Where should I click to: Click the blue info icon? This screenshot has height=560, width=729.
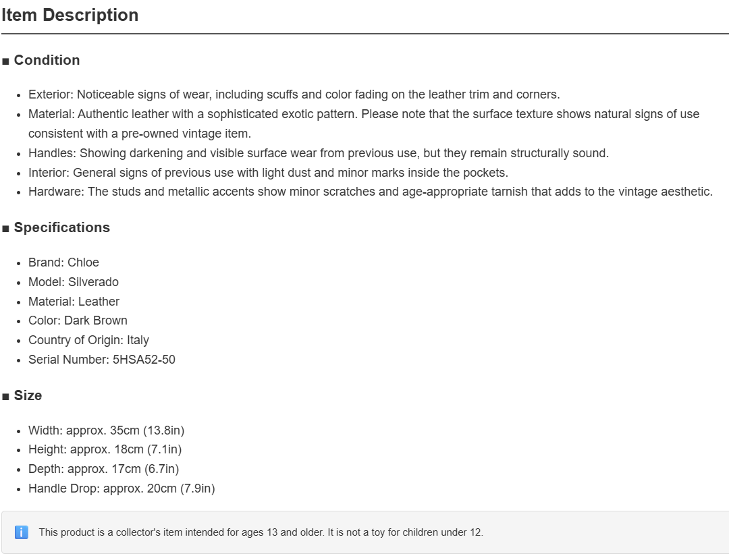tap(22, 532)
